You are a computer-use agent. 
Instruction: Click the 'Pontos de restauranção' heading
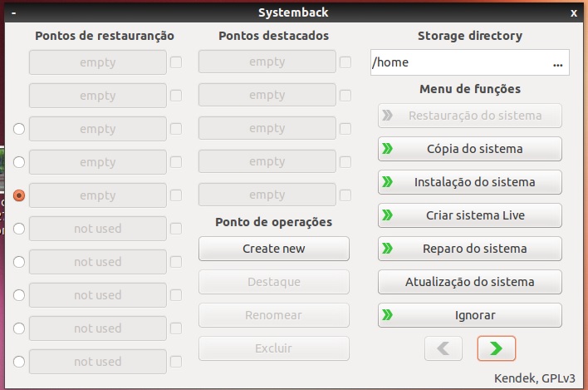pos(105,36)
